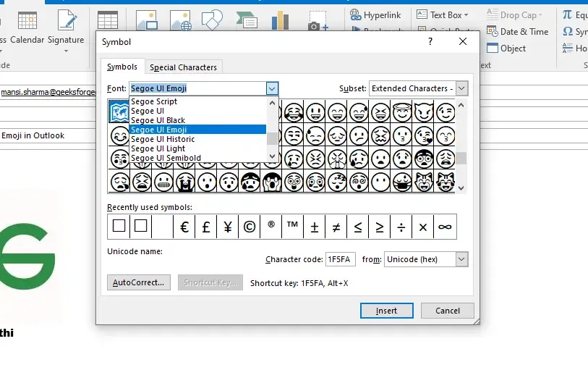
Task: Click the Online Pictures icon in ribbon
Action: pyautogui.click(x=180, y=20)
